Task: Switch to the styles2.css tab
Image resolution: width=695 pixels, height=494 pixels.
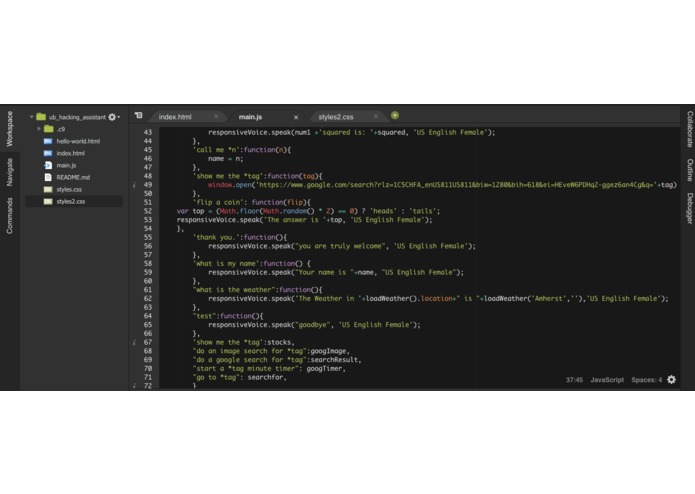Action: tap(336, 117)
